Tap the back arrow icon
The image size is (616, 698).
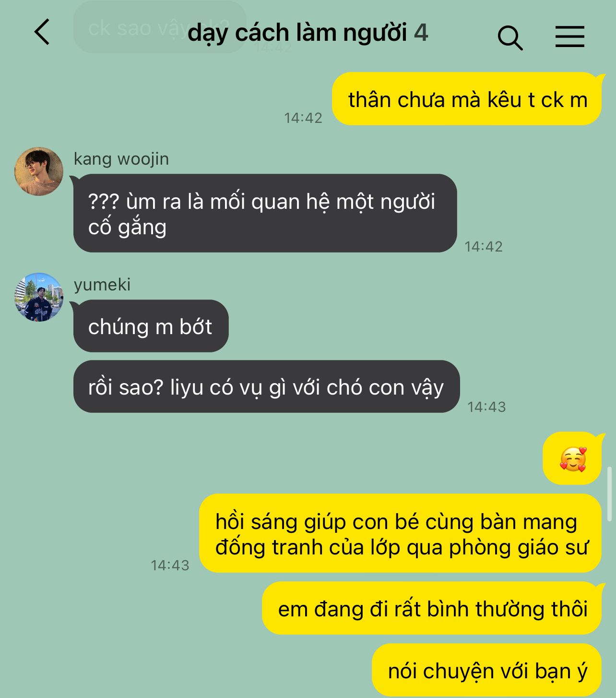click(x=42, y=32)
